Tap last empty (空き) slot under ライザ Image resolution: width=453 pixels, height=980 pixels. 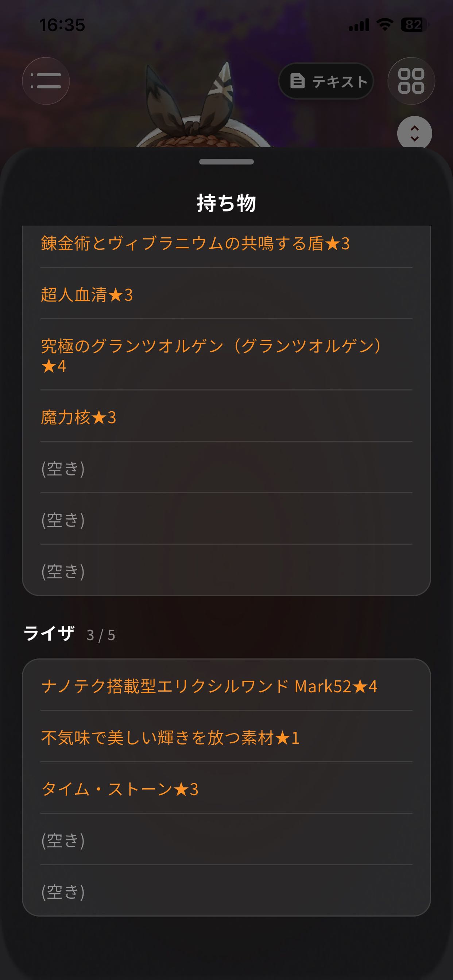tap(226, 891)
